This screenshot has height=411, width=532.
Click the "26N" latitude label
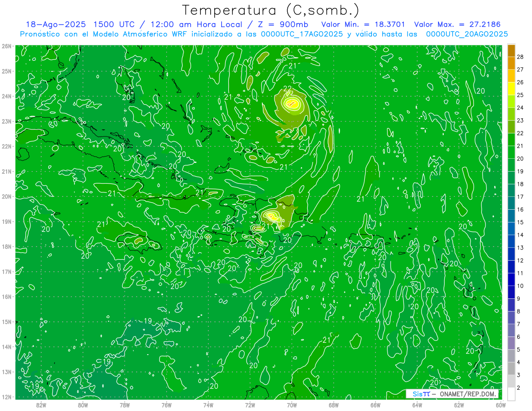click(7, 46)
